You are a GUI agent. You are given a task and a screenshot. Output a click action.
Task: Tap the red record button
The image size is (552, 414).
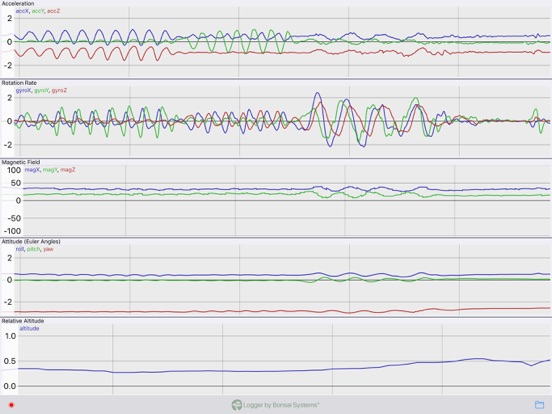click(11, 405)
